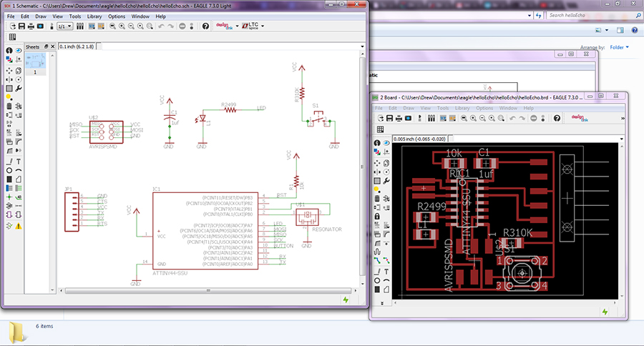The width and height of the screenshot is (644, 346).
Task: Click Redo arrow in Schematic toolbar
Action: [170, 26]
